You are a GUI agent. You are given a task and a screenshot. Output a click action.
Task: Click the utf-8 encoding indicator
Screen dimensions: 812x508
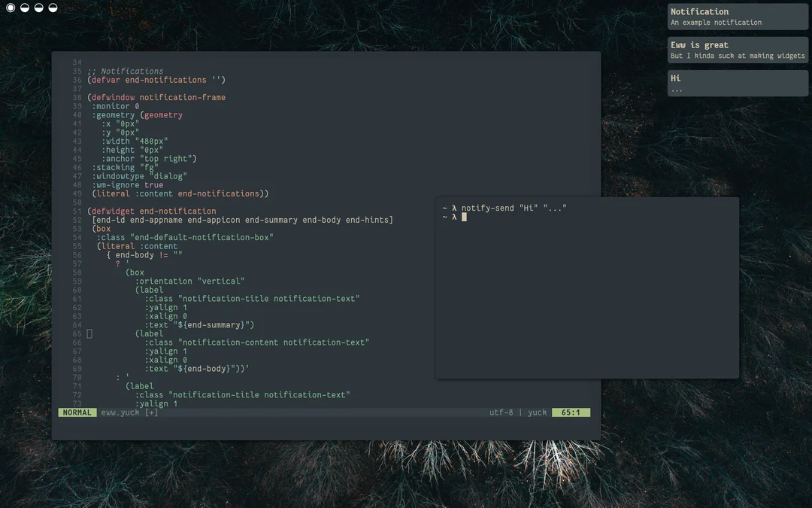[501, 412]
